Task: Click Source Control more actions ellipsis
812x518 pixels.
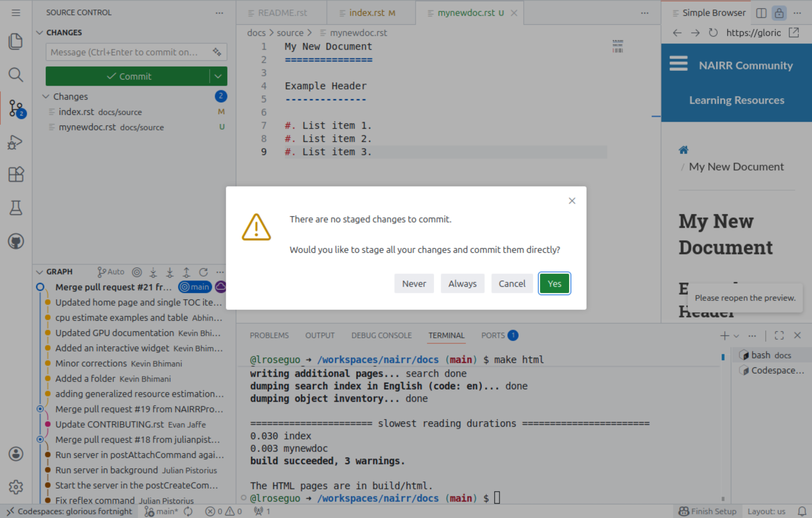Action: (219, 13)
